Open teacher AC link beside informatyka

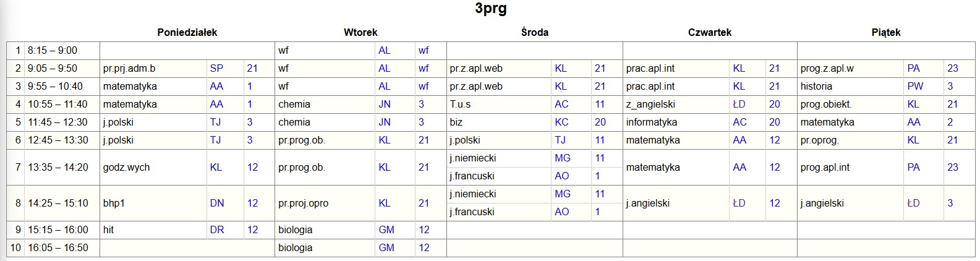pyautogui.click(x=739, y=122)
